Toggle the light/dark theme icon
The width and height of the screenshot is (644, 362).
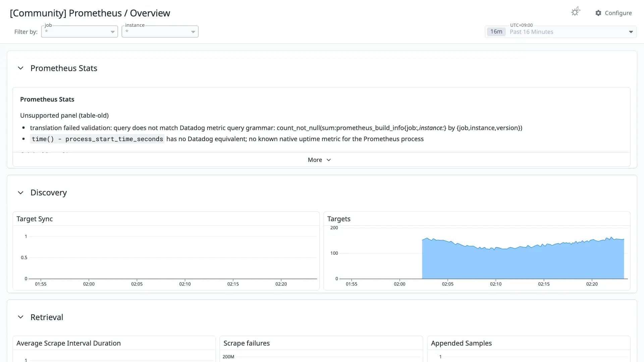576,12
